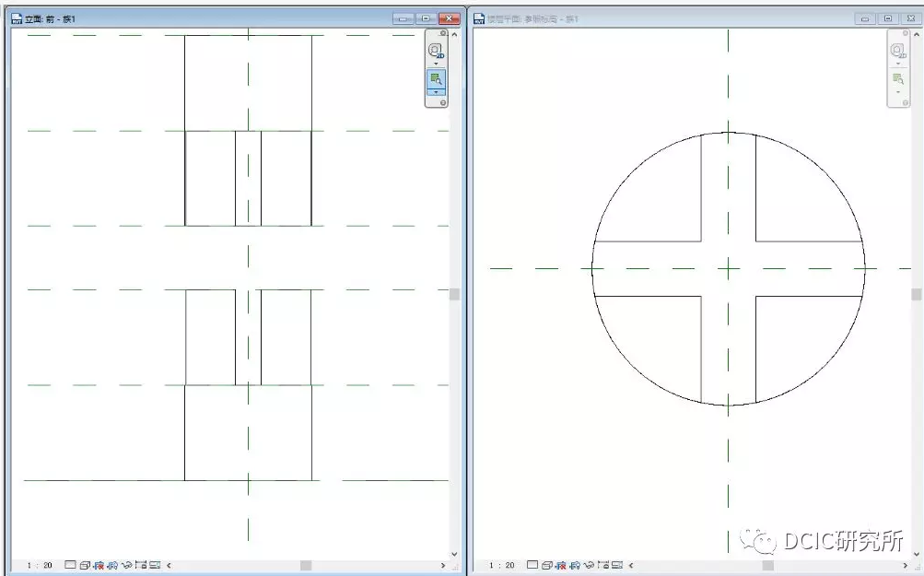Click 2D steering wheel icon in front elevation view
This screenshot has width=924, height=576.
(x=436, y=50)
